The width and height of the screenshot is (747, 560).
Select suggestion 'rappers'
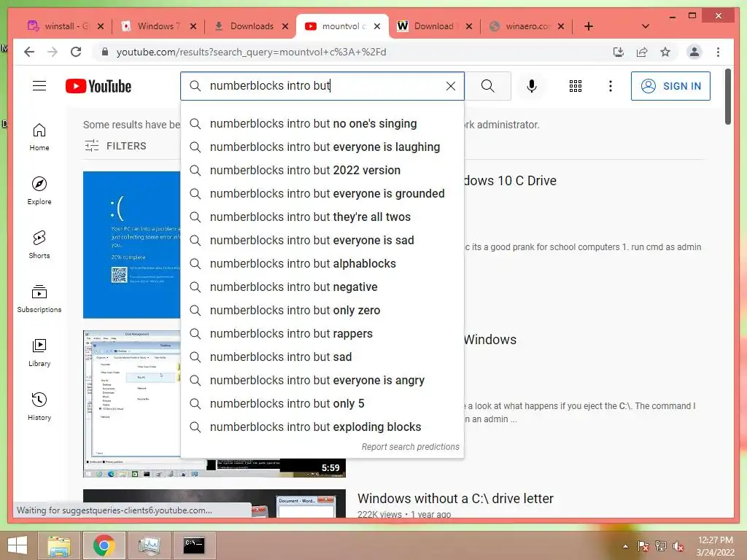tap(322, 334)
